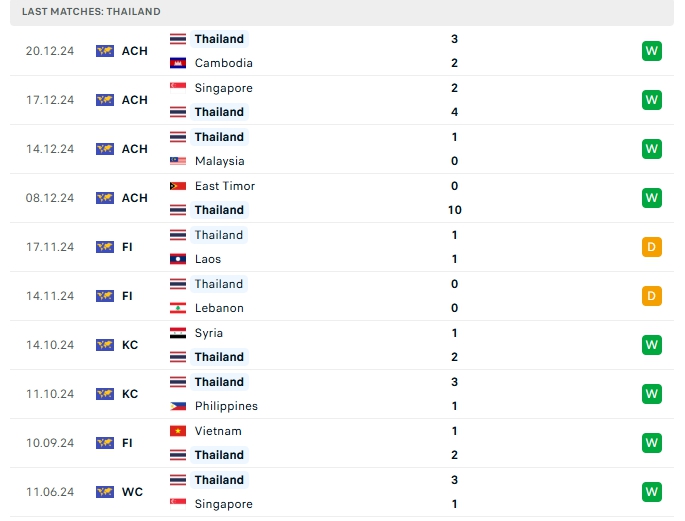Viewport: 685px width, 521px height.
Task: Click the Malaysia flag icon
Action: (x=178, y=161)
